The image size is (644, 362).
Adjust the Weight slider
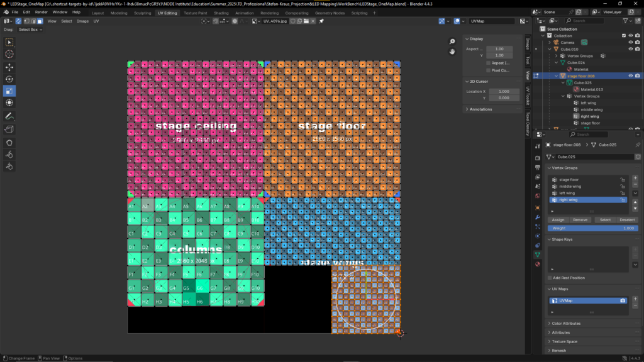tap(592, 228)
